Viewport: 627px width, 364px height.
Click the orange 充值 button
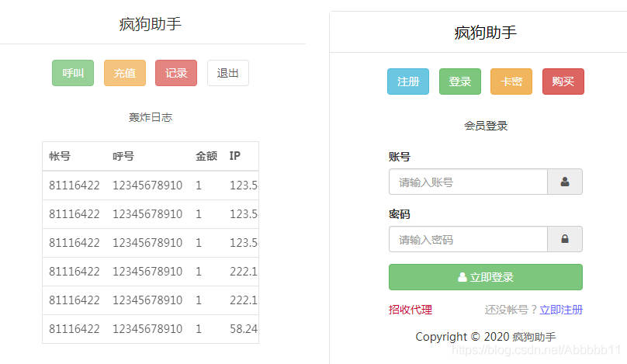(x=125, y=73)
